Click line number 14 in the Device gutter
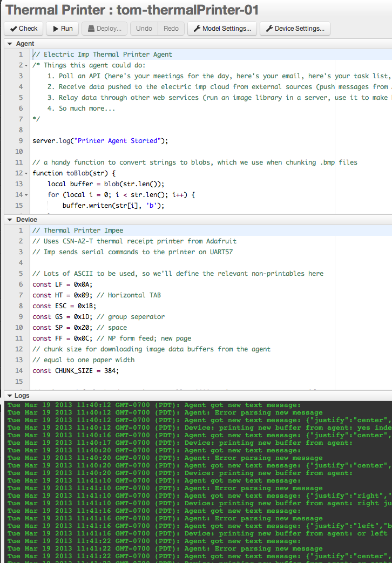Screen dimensions: 392x563 point(19,370)
